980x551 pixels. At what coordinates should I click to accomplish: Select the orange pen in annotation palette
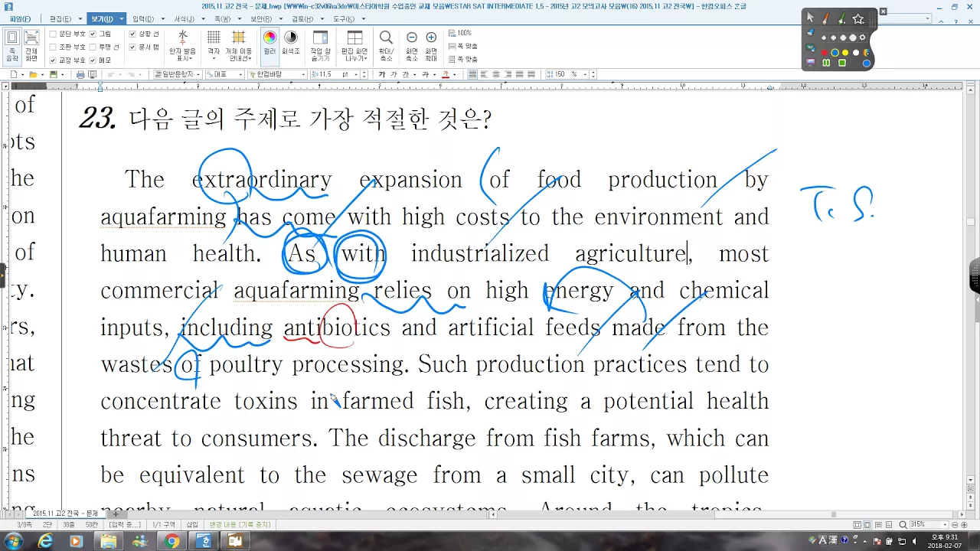pyautogui.click(x=825, y=18)
